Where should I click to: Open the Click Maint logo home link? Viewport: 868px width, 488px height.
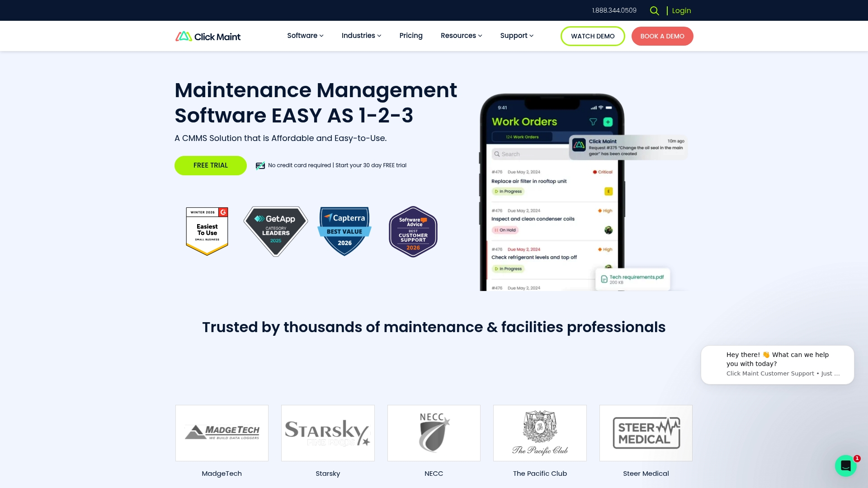pos(208,36)
